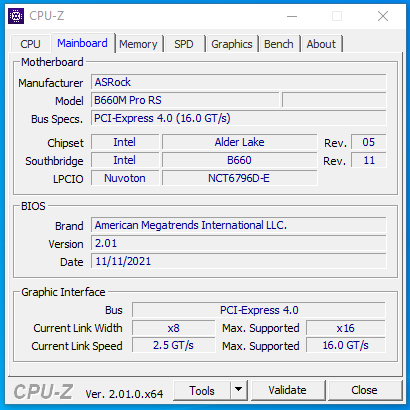Click the CPU-Z window title text

point(46,16)
